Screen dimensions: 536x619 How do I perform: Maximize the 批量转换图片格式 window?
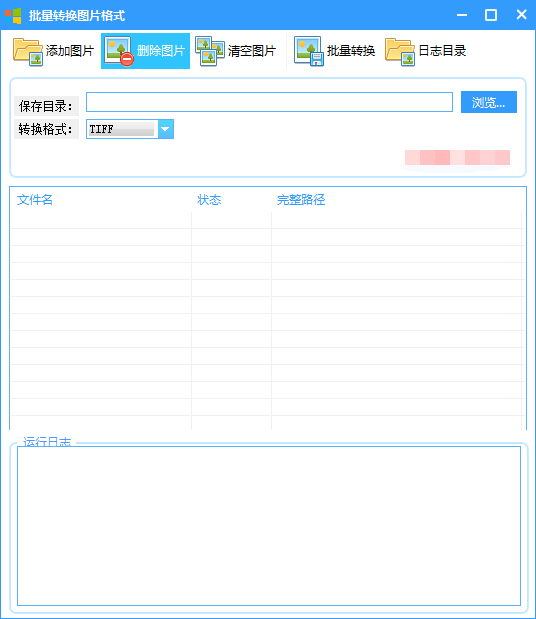(x=491, y=15)
